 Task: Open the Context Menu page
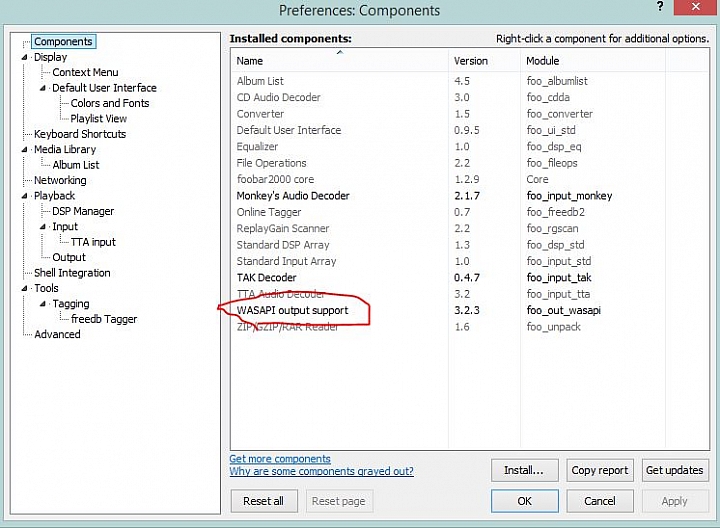tap(85, 73)
